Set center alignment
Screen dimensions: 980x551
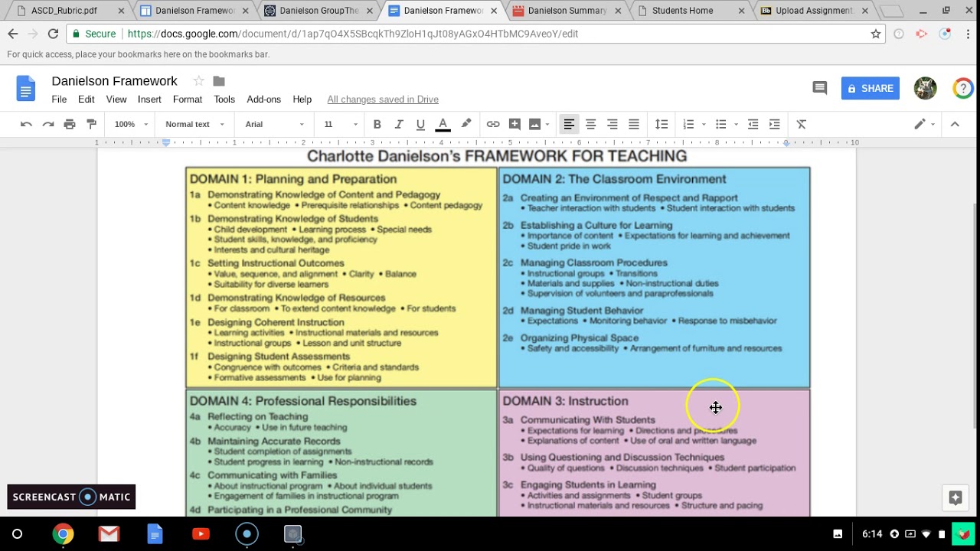click(590, 124)
